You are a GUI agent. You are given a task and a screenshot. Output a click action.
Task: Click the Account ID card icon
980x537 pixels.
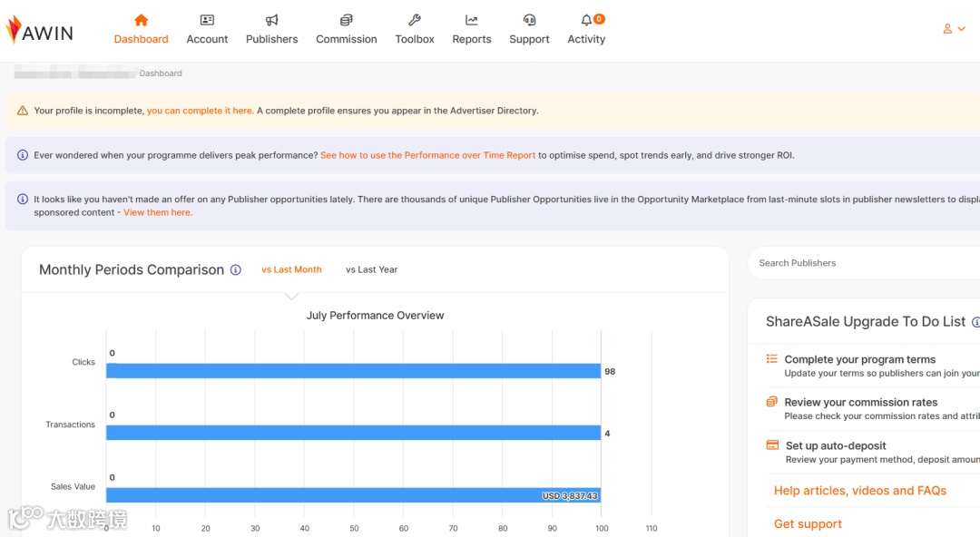(207, 20)
